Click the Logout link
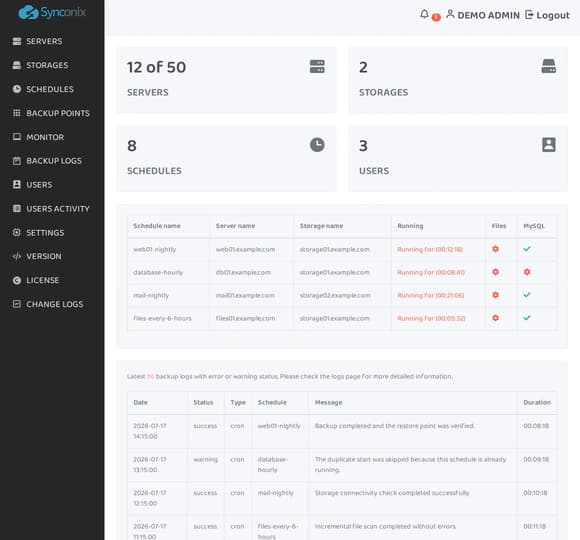 [x=547, y=15]
